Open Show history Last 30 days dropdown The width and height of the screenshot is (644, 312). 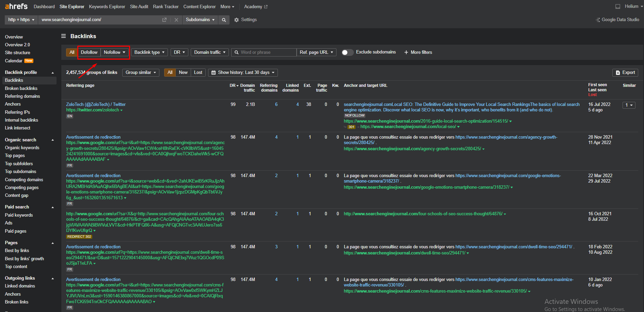tap(243, 73)
